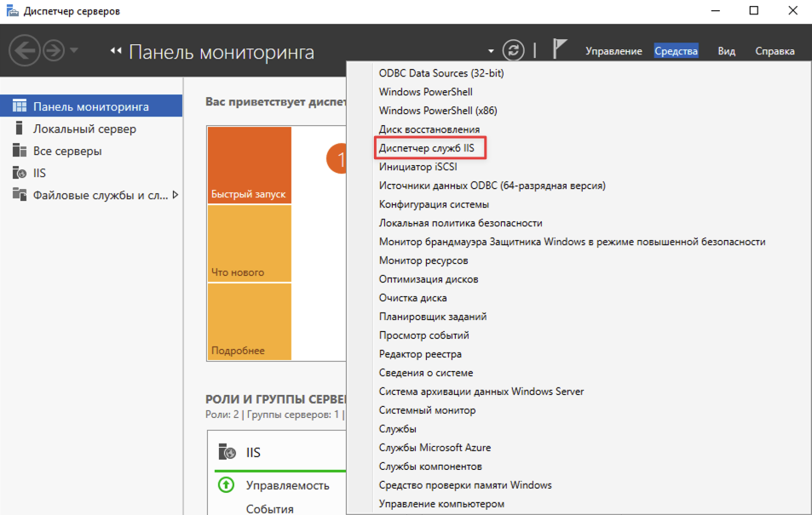Open Управление компьютером
This screenshot has height=515, width=812.
coord(441,504)
